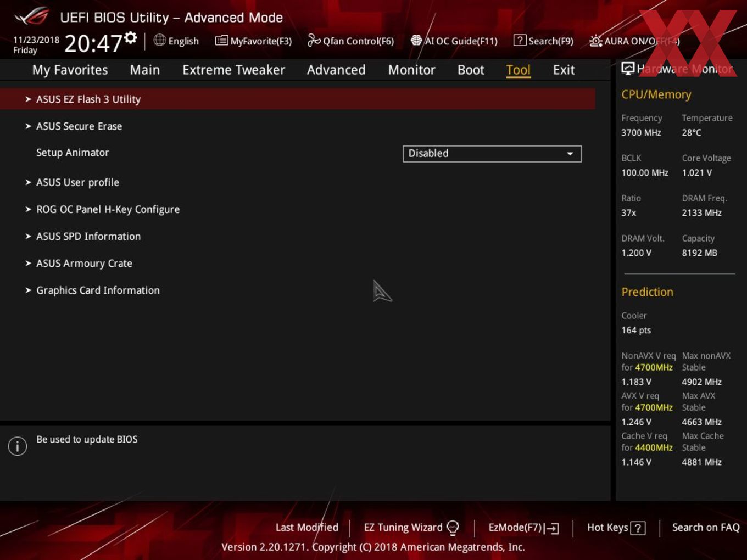
Task: Click the 2133 MHz DRAM frequency value
Action: 701,212
